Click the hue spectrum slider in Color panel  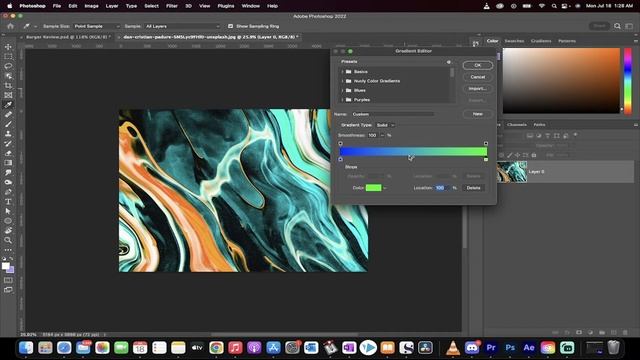(x=628, y=81)
